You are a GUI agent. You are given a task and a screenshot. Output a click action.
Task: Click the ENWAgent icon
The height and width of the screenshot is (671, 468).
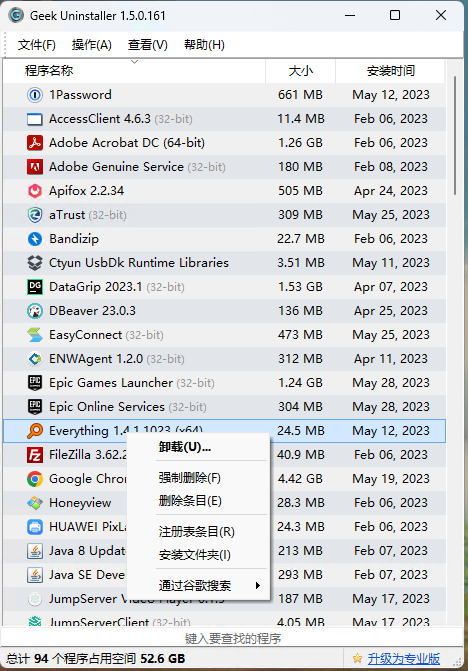35,359
